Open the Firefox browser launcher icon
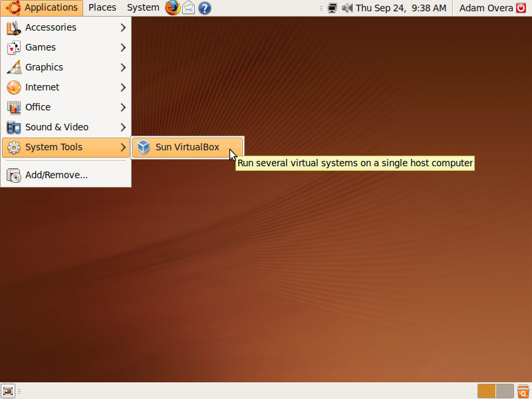 coord(173,8)
